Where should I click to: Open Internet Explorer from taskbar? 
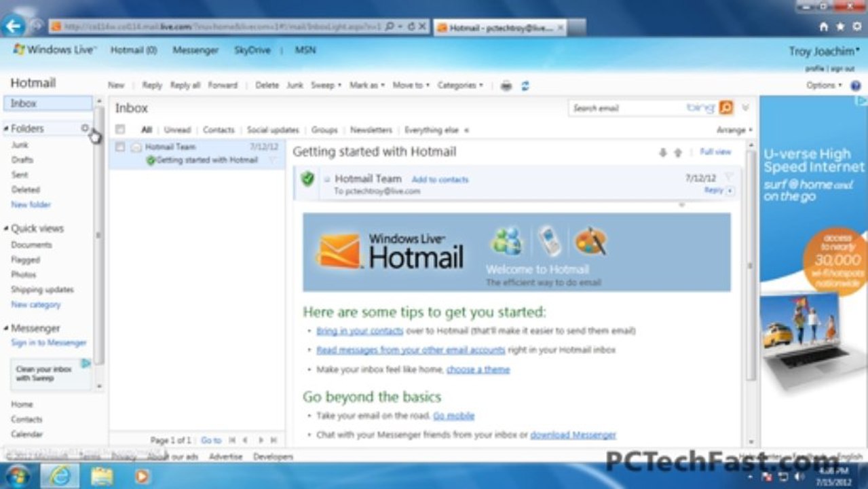(x=60, y=476)
